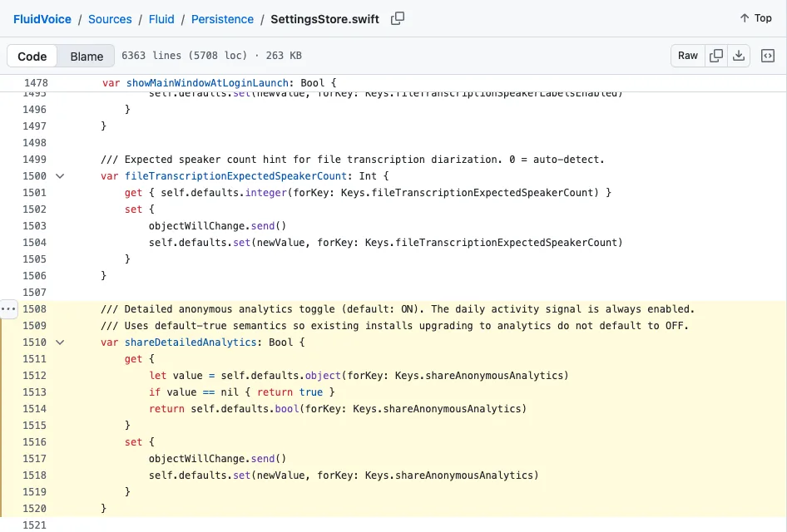Click the showMainWindowAtLoginLaunch symbol in sticky header

coord(207,83)
